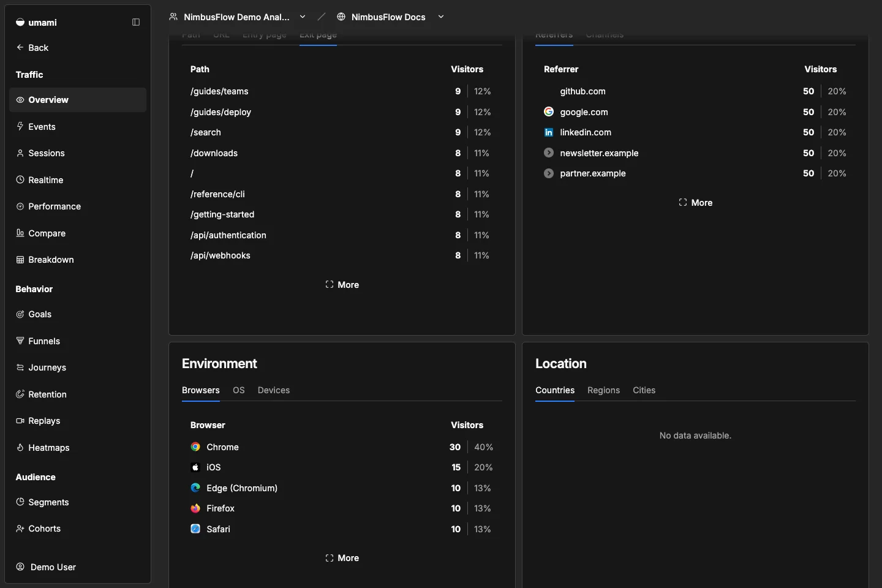The height and width of the screenshot is (588, 882).
Task: Click the /search path row
Action: coord(342,132)
